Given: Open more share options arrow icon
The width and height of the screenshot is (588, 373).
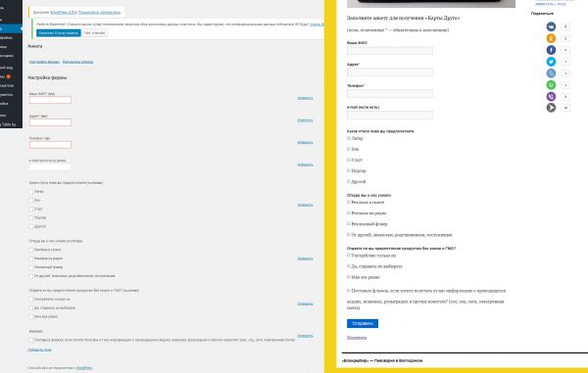Looking at the screenshot, I should [551, 108].
